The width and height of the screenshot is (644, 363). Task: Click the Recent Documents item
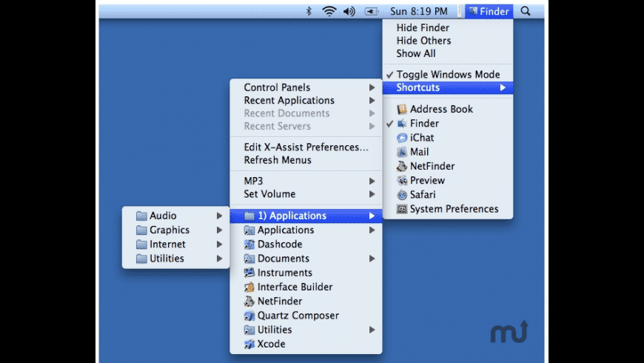[306, 113]
